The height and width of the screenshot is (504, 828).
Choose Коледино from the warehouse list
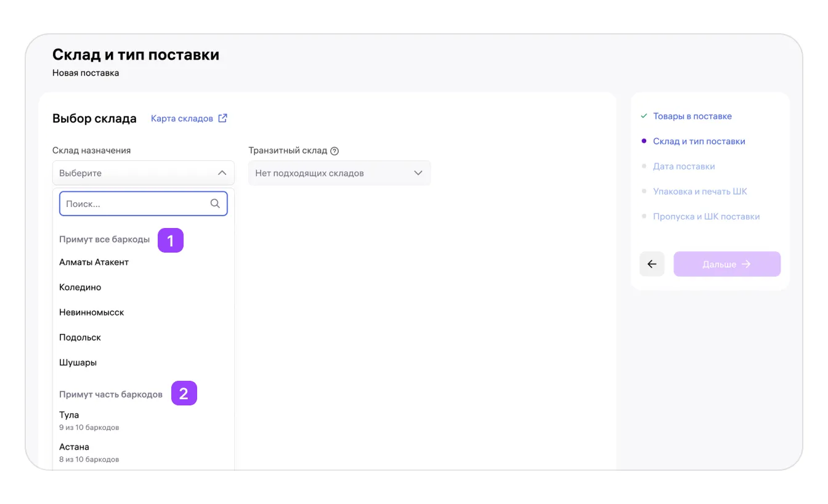coord(80,288)
